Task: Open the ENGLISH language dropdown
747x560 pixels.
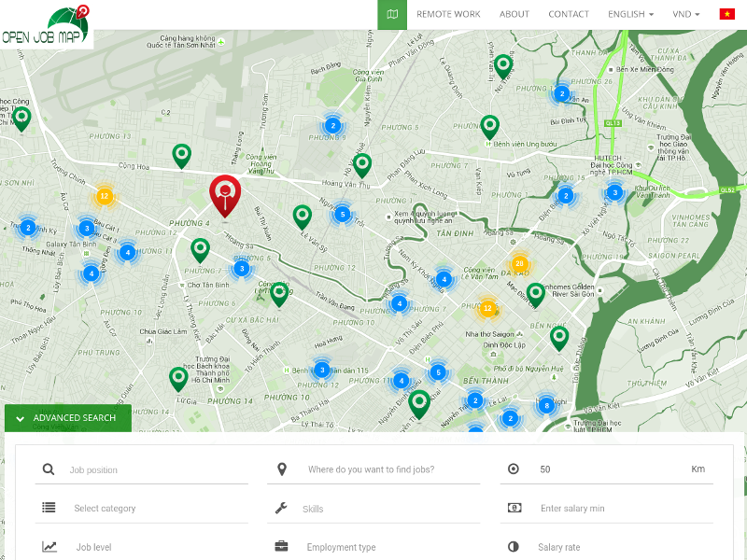Action: point(630,14)
